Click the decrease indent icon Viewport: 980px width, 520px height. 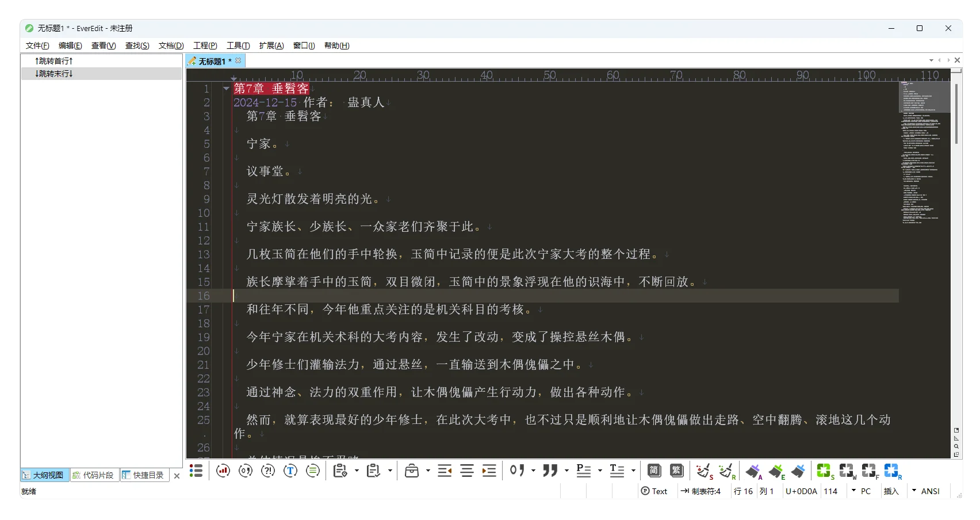click(x=445, y=471)
